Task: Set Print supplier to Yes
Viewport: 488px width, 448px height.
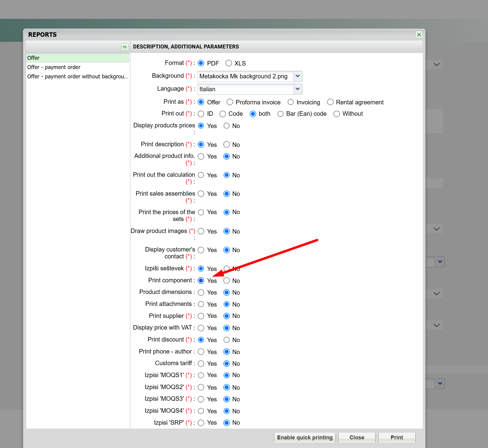Action: (201, 316)
